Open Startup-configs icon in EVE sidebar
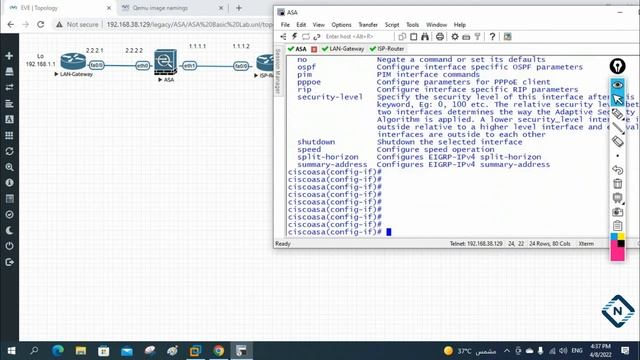 9,104
